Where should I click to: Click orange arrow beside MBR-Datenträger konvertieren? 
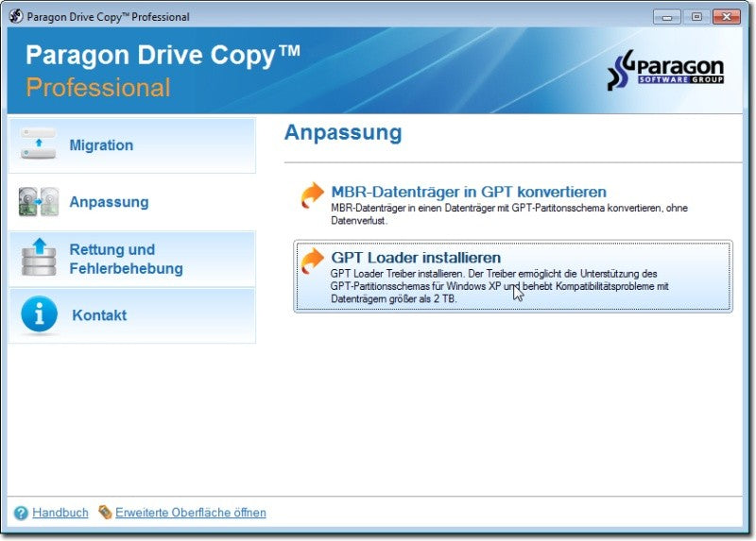coord(312,195)
